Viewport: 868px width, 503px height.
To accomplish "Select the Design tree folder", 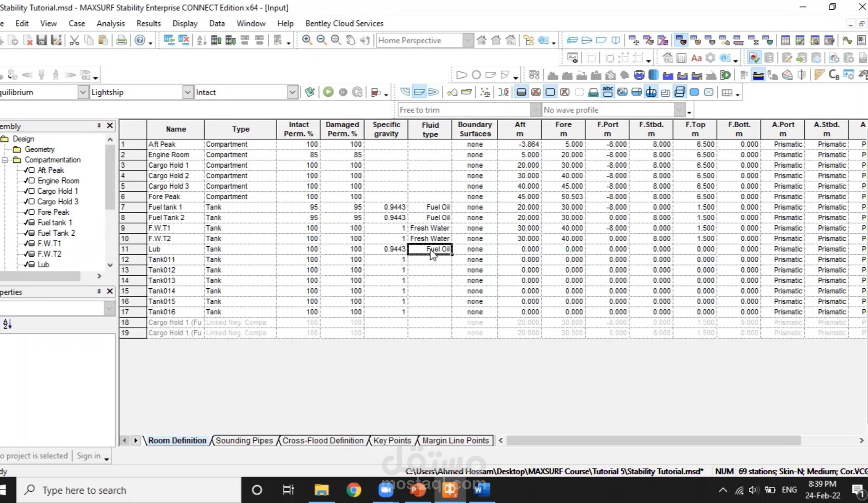I will (23, 139).
